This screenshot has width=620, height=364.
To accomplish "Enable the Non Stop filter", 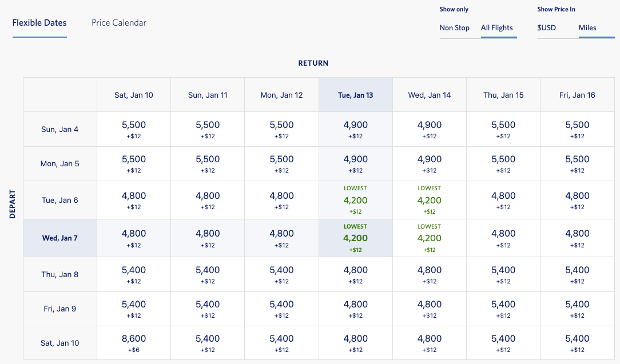I will (454, 27).
